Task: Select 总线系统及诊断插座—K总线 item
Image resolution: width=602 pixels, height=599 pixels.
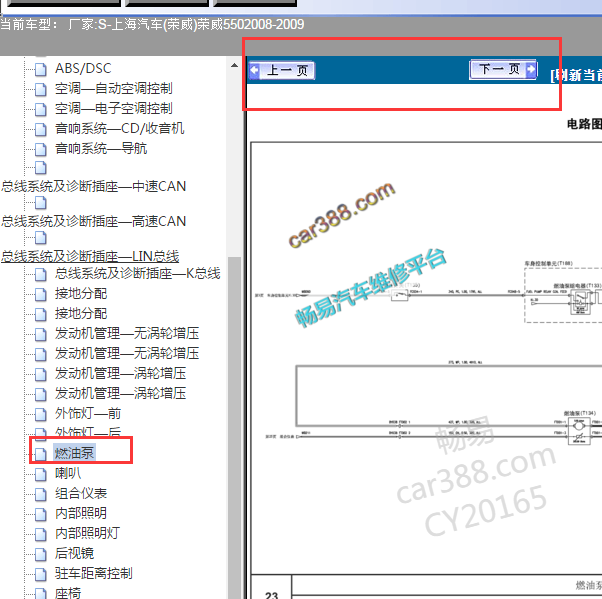Action: pyautogui.click(x=137, y=273)
